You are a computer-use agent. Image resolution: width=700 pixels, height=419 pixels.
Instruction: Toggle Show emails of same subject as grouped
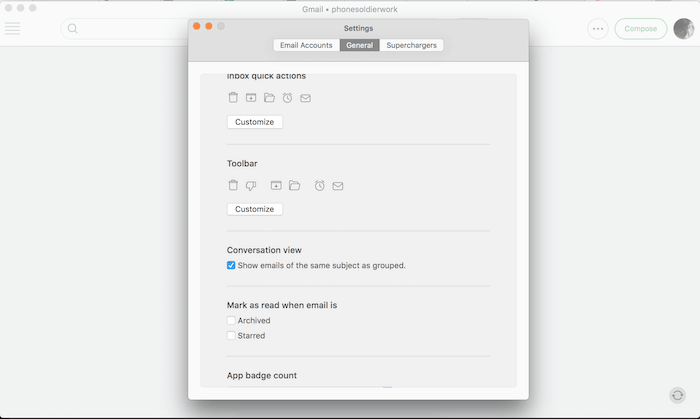(231, 265)
